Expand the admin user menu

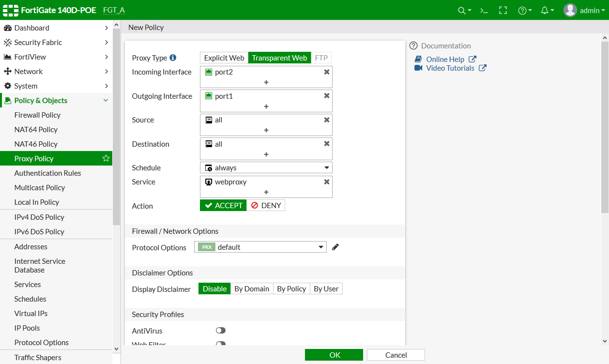tap(585, 10)
